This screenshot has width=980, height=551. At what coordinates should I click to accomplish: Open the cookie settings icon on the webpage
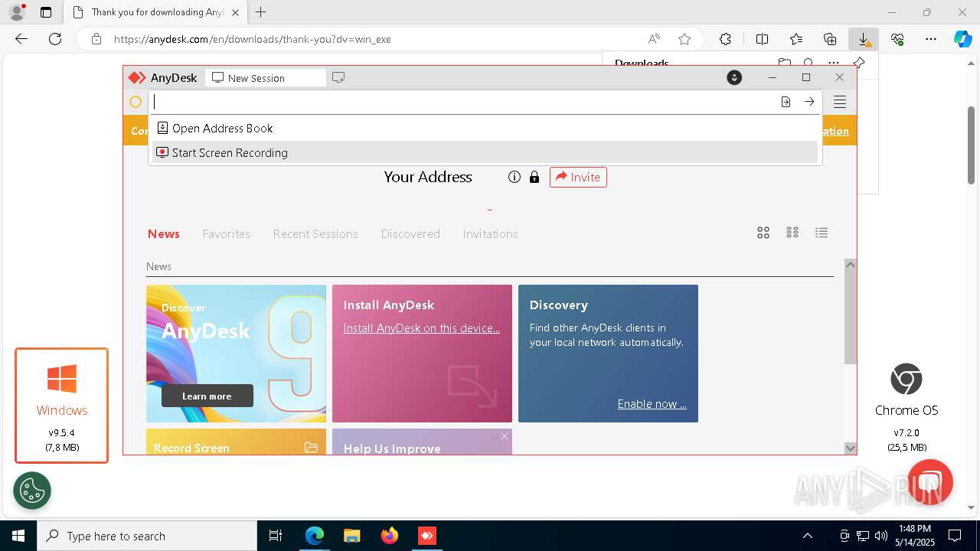click(x=32, y=491)
